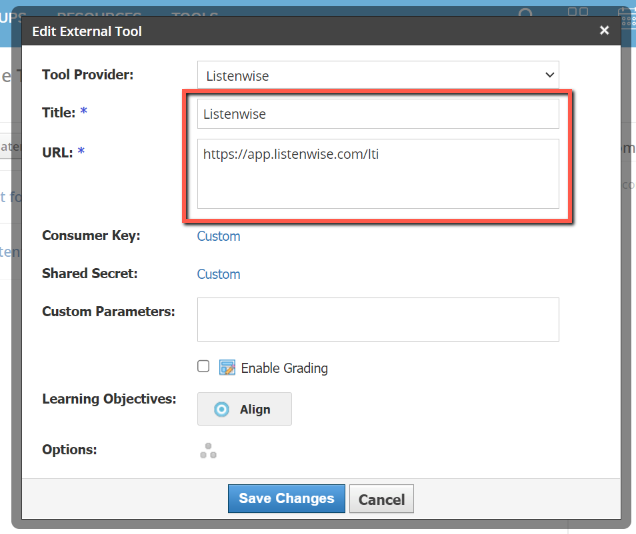Open the Shared Secret Custom link
The height and width of the screenshot is (534, 636).
(x=219, y=274)
